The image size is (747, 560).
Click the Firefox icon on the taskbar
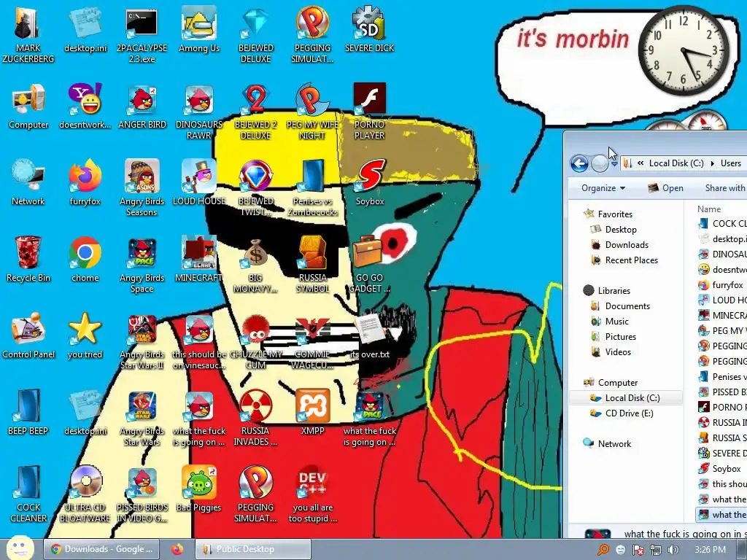[x=177, y=549]
